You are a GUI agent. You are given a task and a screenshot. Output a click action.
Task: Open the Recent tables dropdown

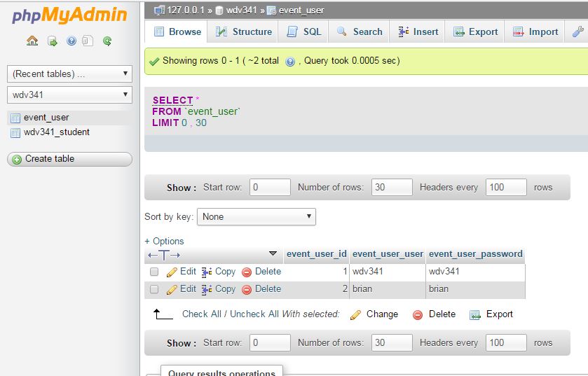click(x=69, y=74)
